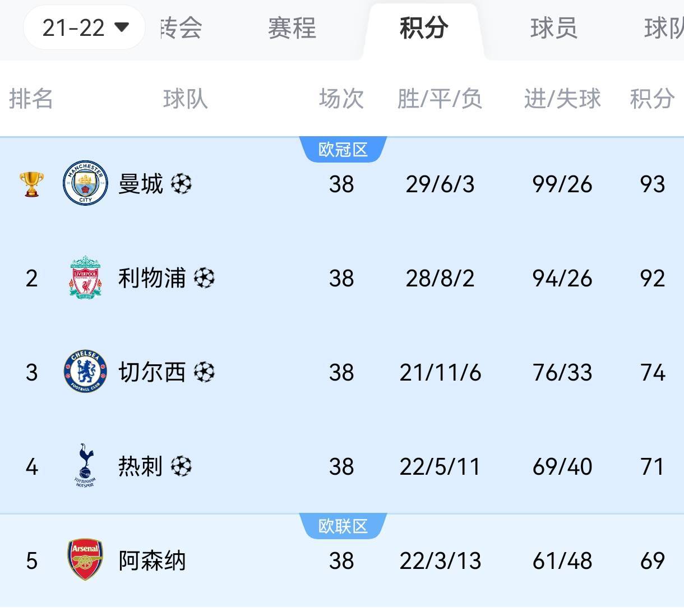Click the football icon beside 切尔西
Image resolution: width=684 pixels, height=616 pixels.
[x=204, y=372]
